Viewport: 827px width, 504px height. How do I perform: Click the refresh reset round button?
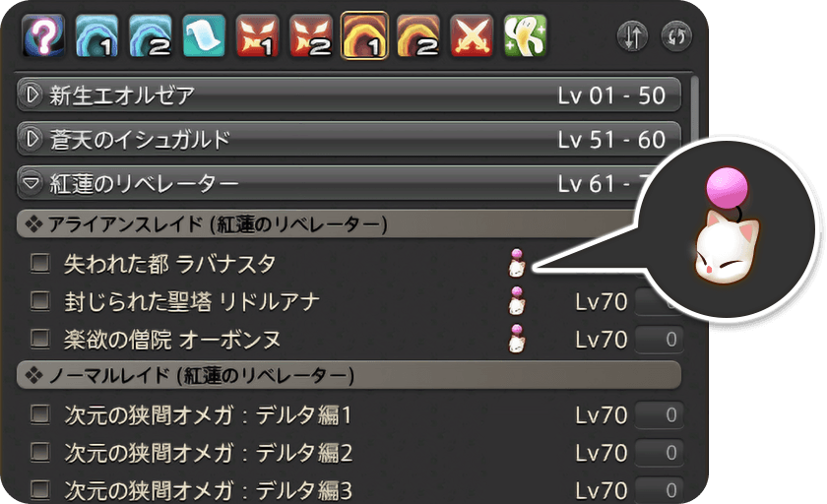coord(676,36)
